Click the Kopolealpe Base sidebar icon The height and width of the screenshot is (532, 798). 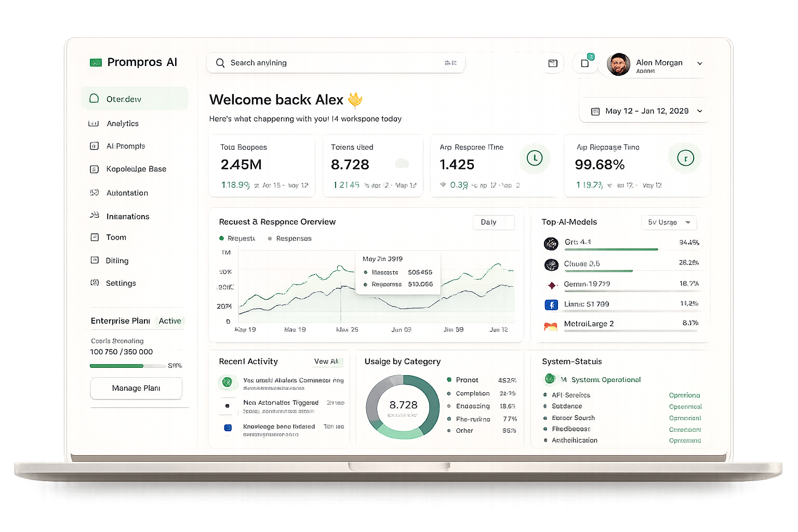click(x=94, y=169)
